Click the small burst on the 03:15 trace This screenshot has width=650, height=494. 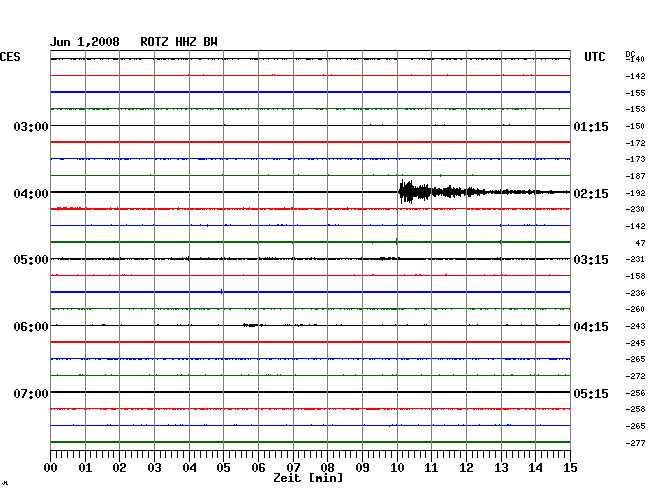pos(389,259)
